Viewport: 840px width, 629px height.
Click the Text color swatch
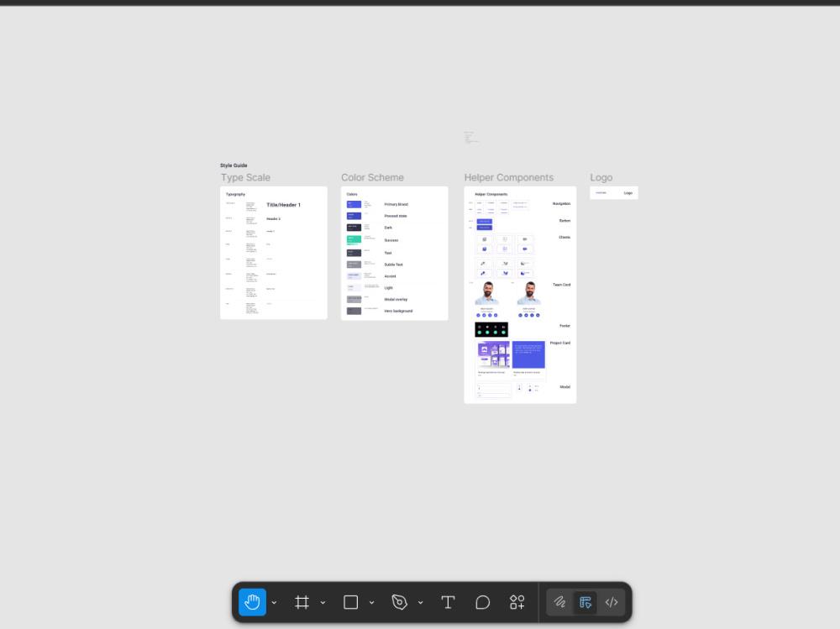(x=354, y=253)
